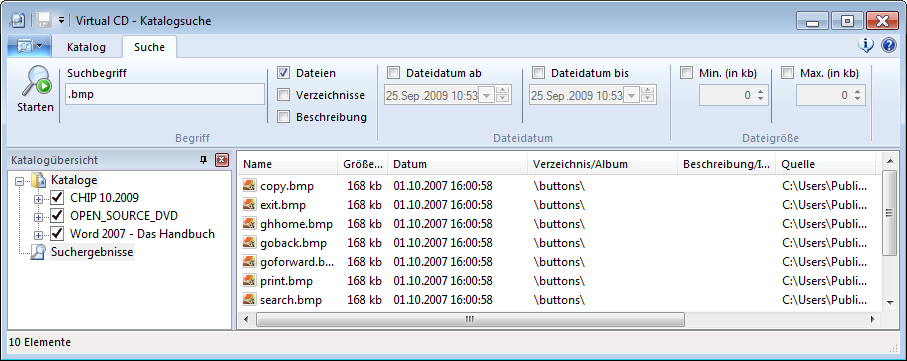The width and height of the screenshot is (907, 361).
Task: Open the info icon at top right
Action: (x=866, y=45)
